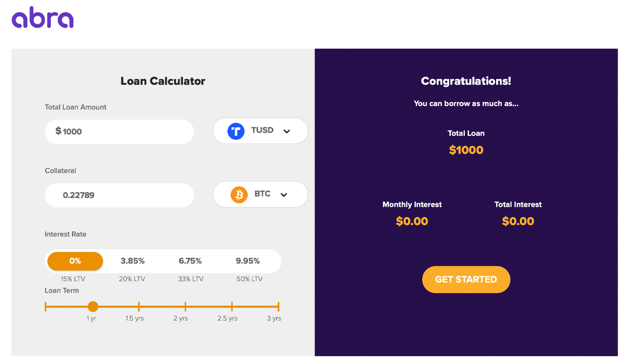Select the 0% interest rate option
The width and height of the screenshot is (644, 362).
pyautogui.click(x=75, y=261)
